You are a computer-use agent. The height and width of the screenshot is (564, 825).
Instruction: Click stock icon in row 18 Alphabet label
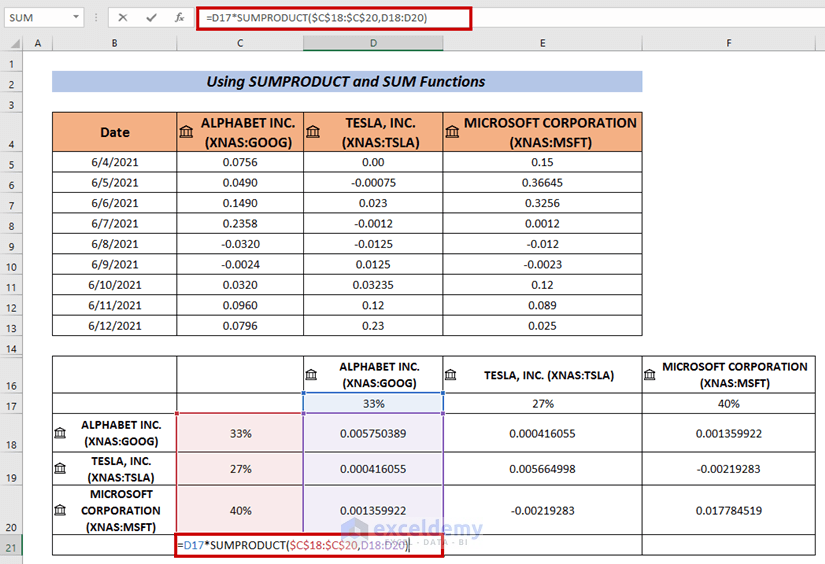[x=60, y=433]
